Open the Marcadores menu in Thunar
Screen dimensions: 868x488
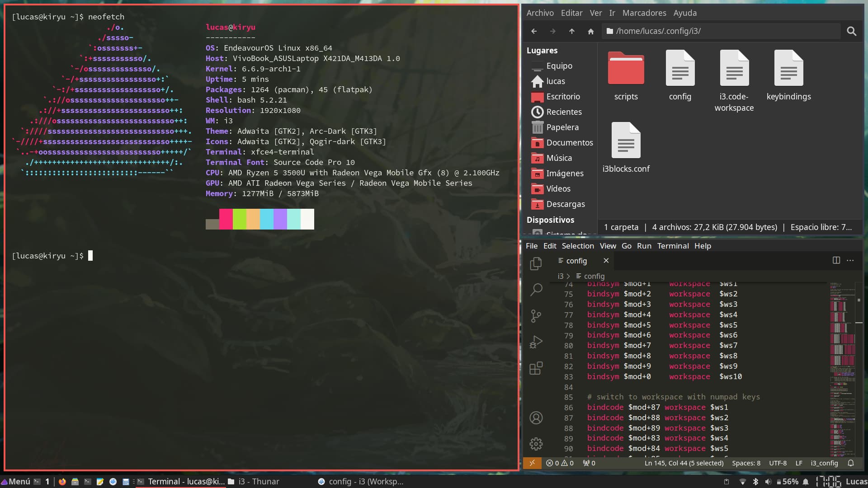coord(644,13)
